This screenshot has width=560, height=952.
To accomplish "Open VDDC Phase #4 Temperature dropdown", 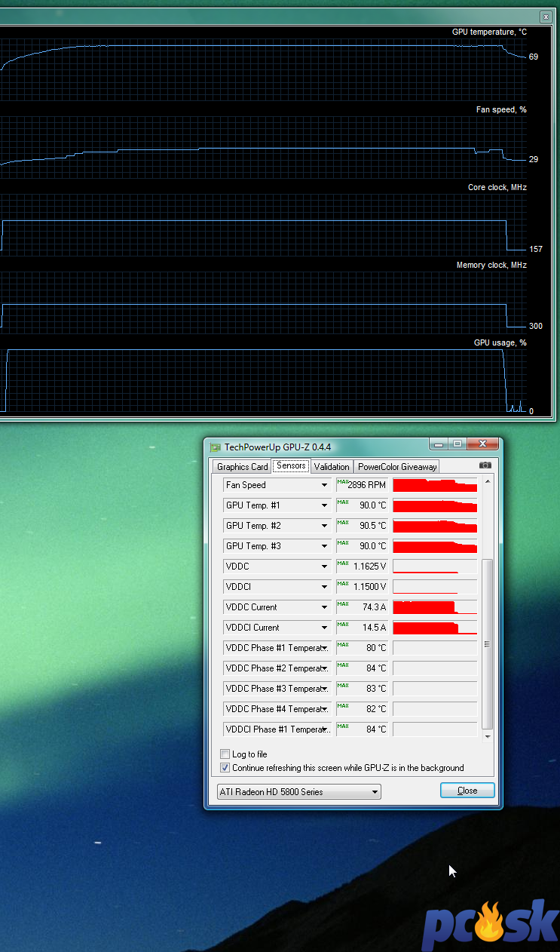I will [277, 709].
